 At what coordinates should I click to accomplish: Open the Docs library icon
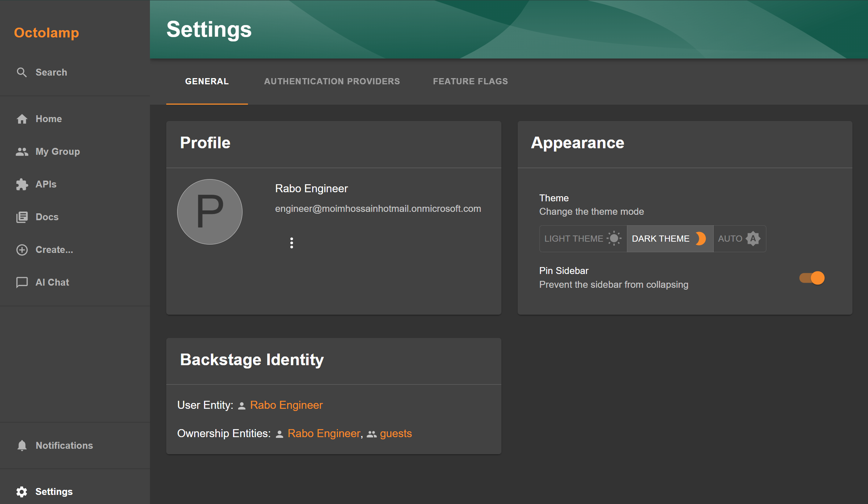coord(22,217)
